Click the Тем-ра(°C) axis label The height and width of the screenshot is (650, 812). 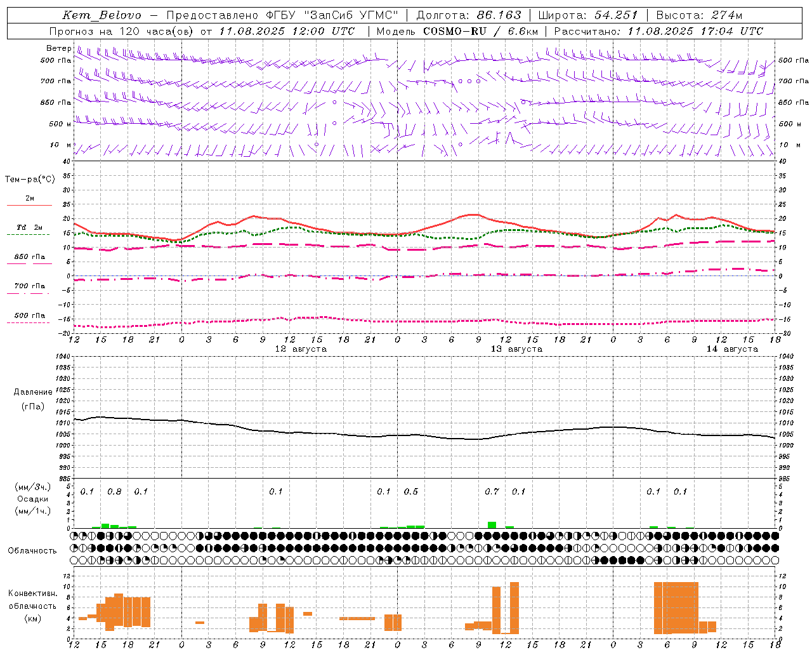[x=30, y=180]
